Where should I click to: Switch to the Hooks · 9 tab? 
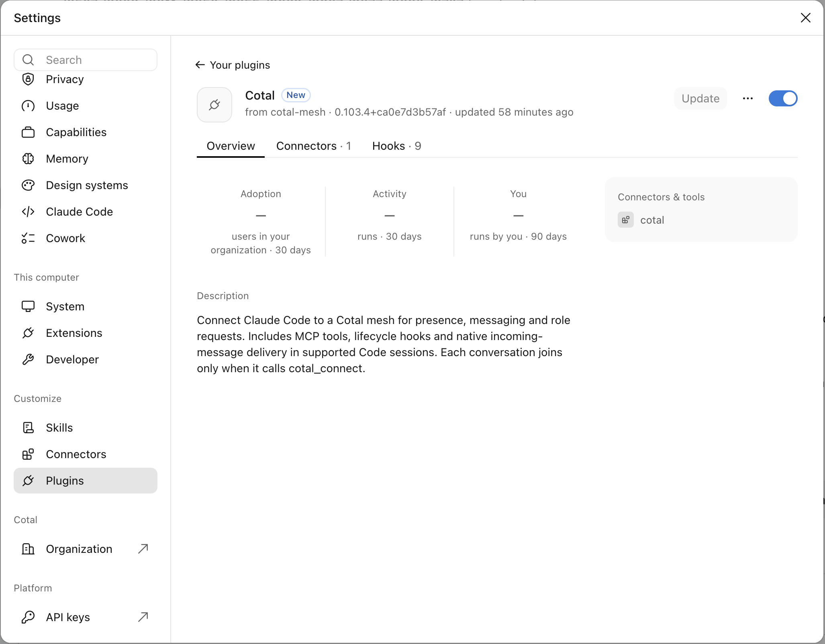[397, 146]
